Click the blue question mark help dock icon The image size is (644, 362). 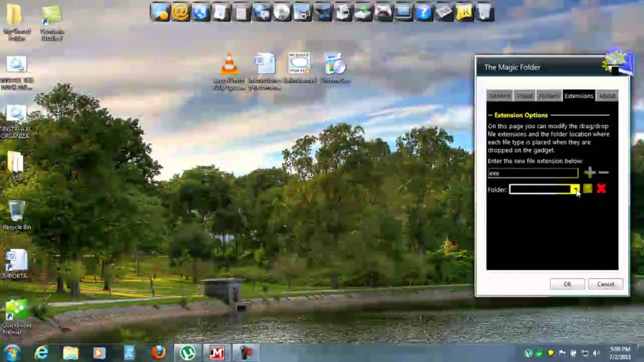[423, 11]
